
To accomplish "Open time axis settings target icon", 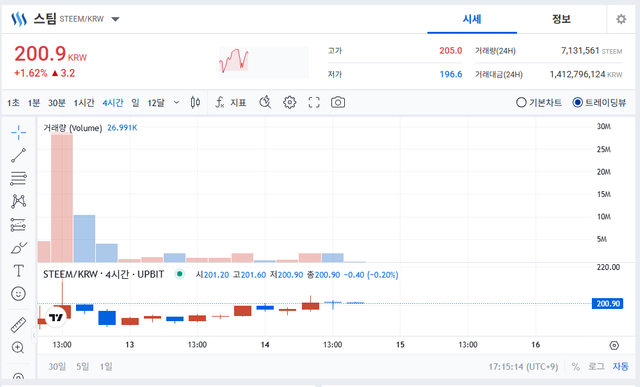I will 614,346.
